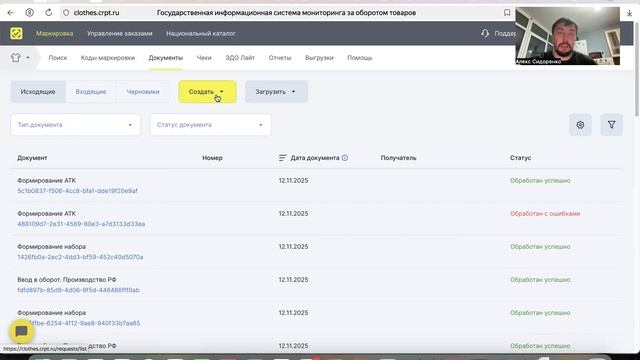Image resolution: width=640 pixels, height=360 pixels.
Task: Open the filter funnel icon
Action: click(611, 125)
